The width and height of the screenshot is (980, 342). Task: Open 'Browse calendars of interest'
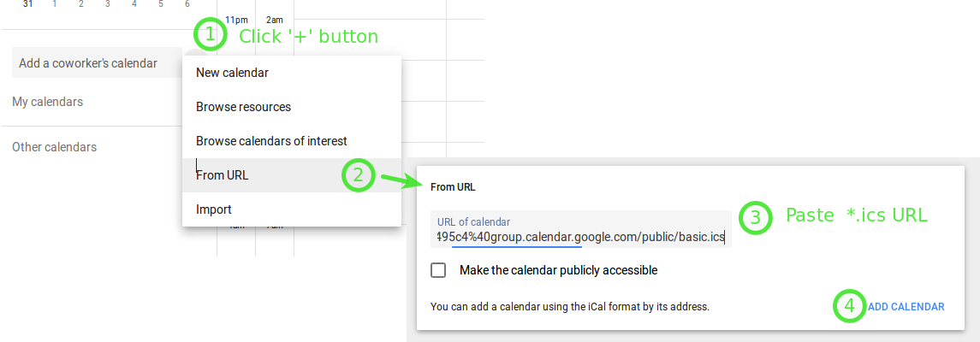(271, 141)
